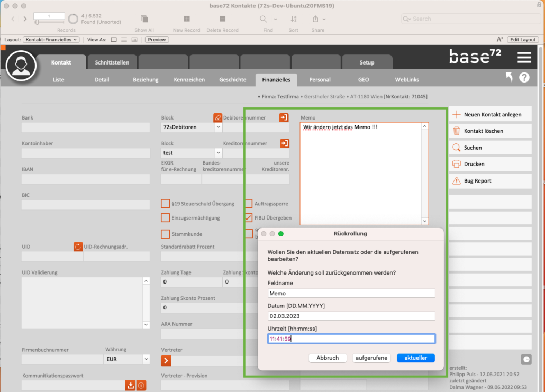Click Kontakt löschen button
Screen dimensions: 545x392
coord(490,131)
